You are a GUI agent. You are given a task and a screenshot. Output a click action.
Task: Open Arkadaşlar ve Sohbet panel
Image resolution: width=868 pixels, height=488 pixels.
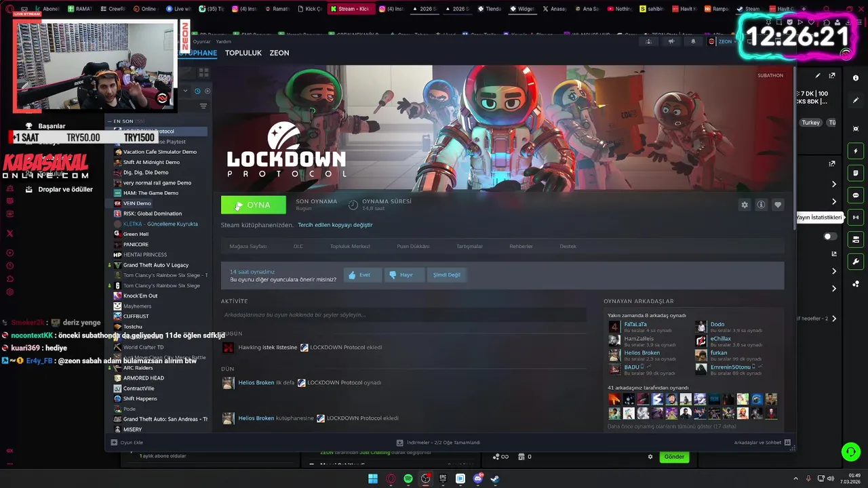(x=762, y=443)
